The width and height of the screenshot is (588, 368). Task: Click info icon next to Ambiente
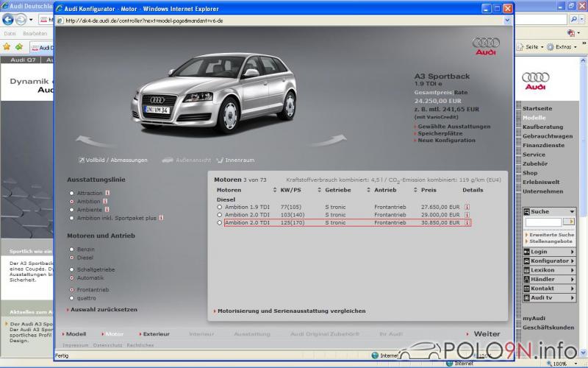(107, 210)
